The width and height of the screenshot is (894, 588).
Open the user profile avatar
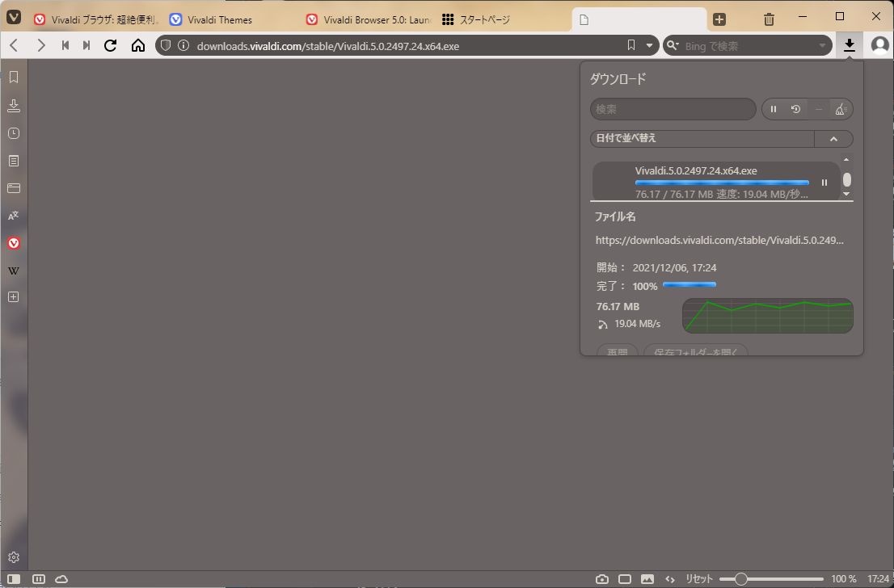click(879, 45)
